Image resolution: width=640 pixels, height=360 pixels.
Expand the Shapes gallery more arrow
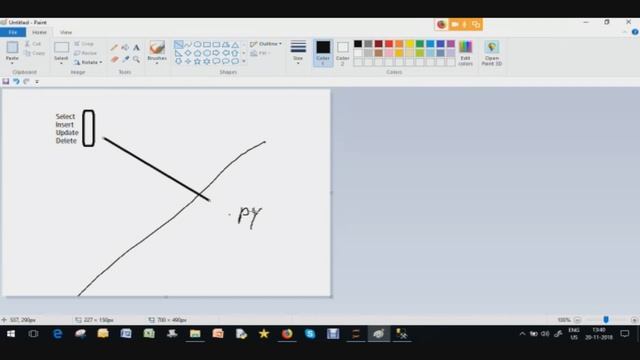click(244, 62)
